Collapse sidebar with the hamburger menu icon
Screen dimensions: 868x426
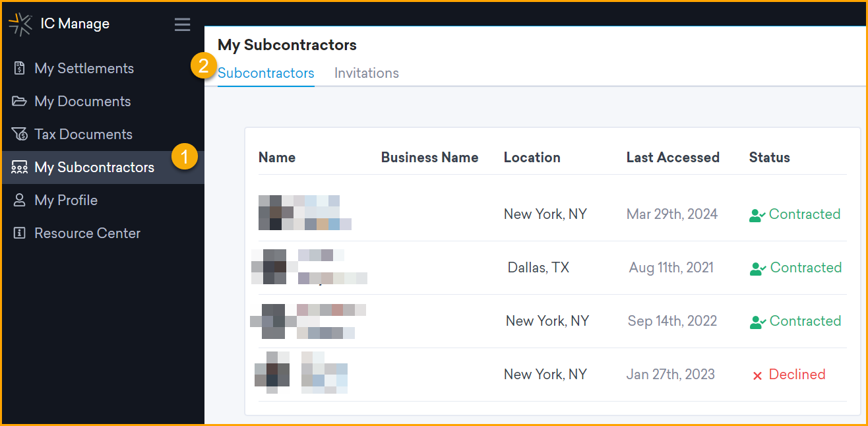tap(182, 25)
